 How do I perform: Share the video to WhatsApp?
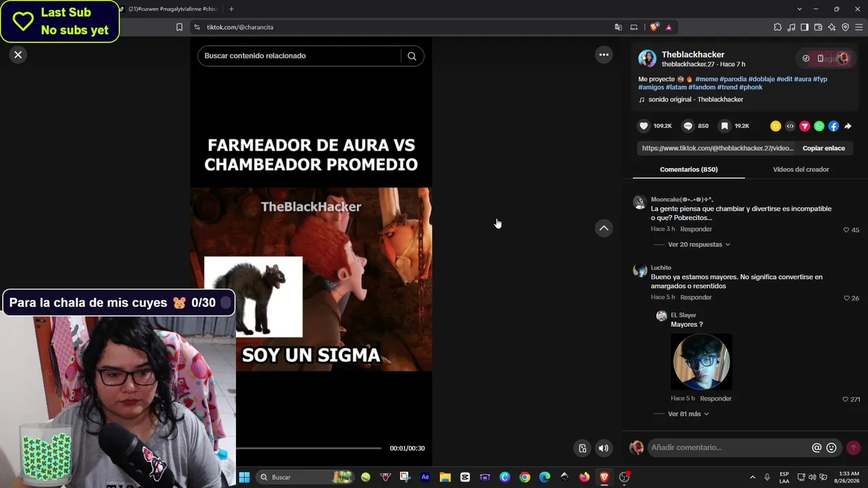tap(819, 126)
